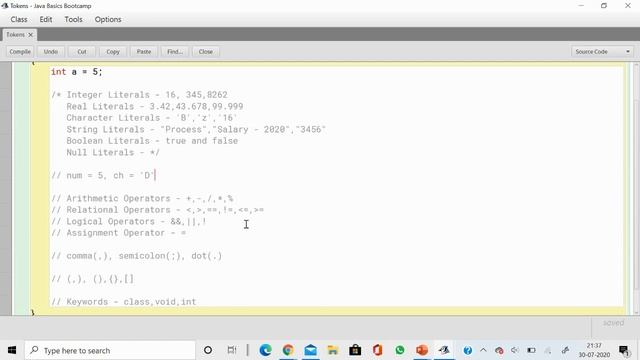
Task: Click the Cut button
Action: pos(82,51)
